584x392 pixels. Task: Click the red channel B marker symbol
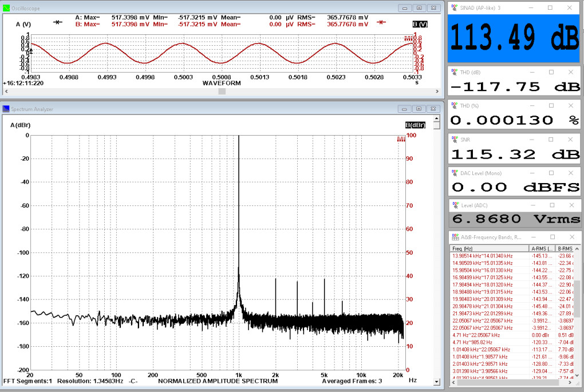click(381, 22)
